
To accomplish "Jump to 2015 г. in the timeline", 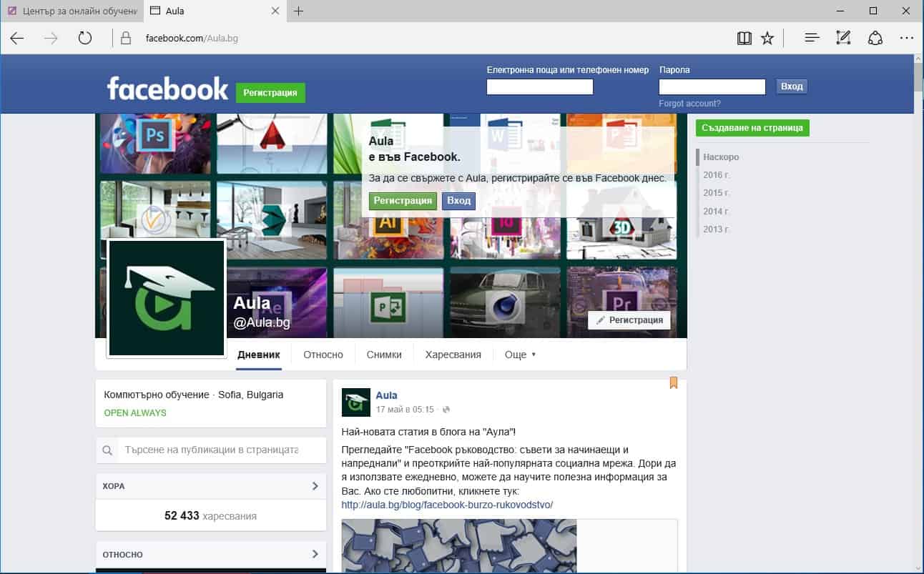I will click(717, 192).
